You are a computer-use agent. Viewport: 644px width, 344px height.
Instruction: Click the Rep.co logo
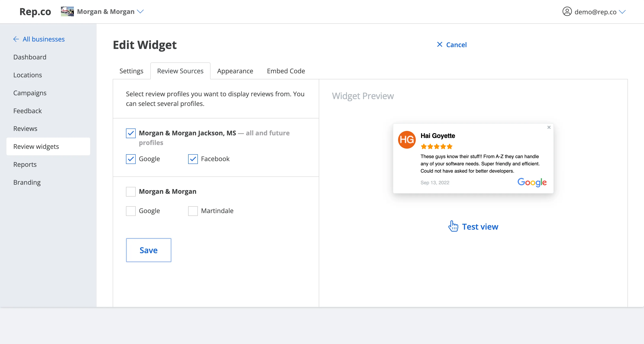pyautogui.click(x=35, y=11)
